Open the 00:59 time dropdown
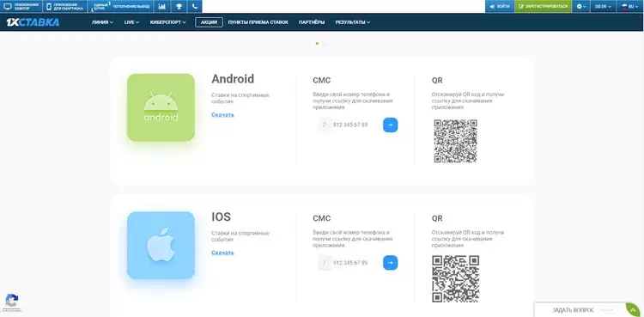The image size is (644, 317). (603, 6)
